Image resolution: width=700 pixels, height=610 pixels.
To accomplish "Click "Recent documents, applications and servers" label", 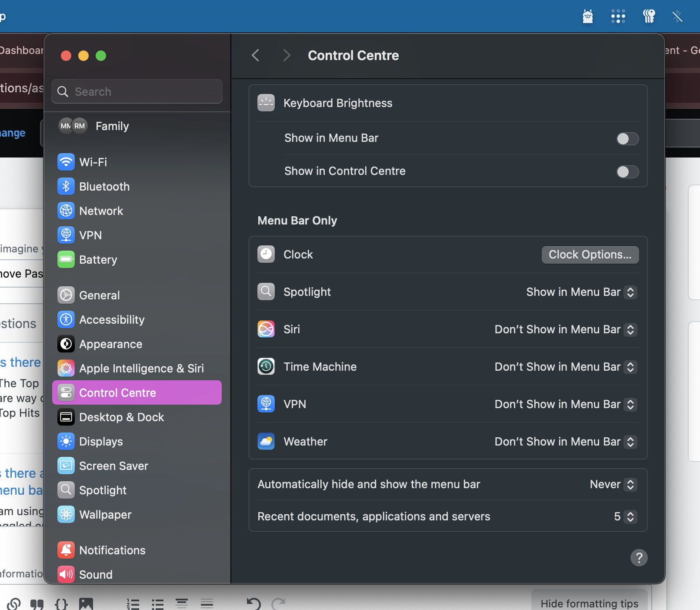I will [374, 516].
